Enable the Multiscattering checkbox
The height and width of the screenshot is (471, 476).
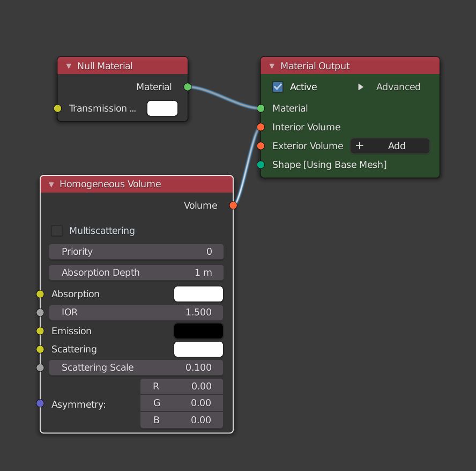coord(57,231)
